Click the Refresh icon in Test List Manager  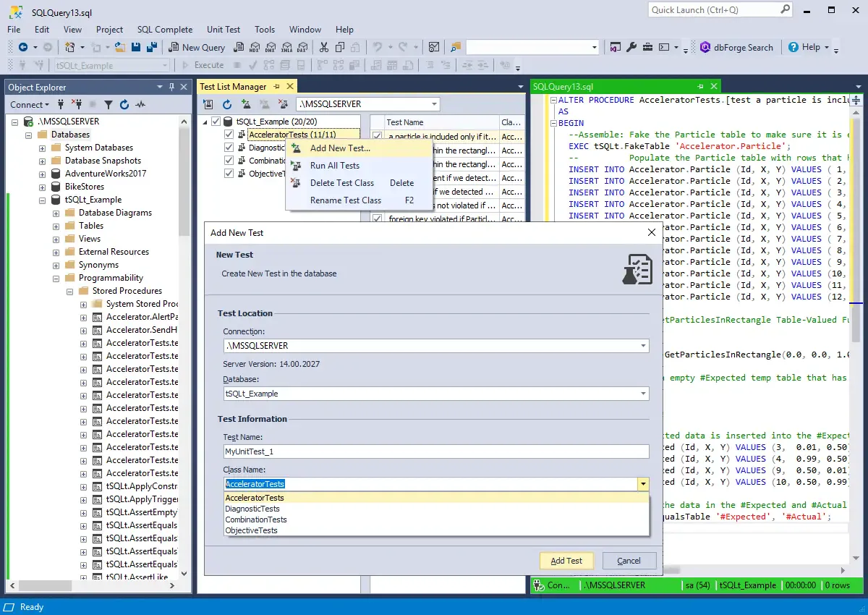point(226,104)
